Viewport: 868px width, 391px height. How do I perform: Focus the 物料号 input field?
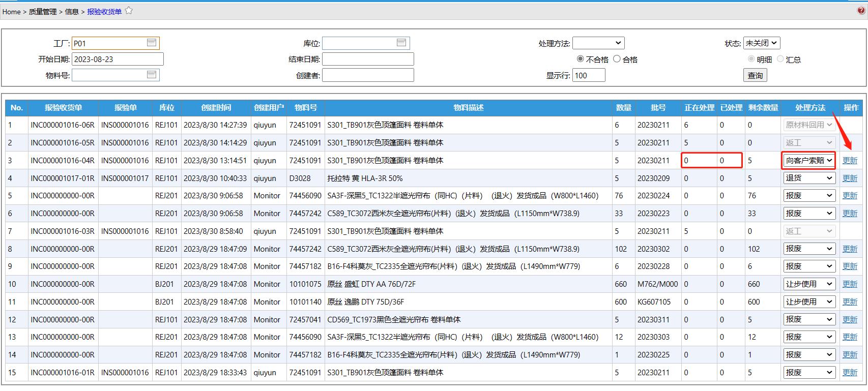tap(115, 75)
